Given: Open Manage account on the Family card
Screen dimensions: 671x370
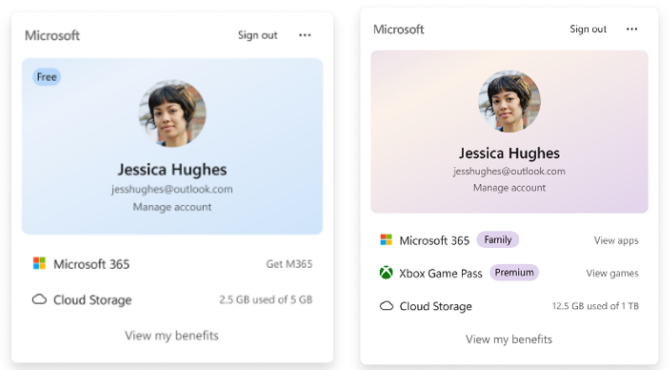Looking at the screenshot, I should point(509,188).
